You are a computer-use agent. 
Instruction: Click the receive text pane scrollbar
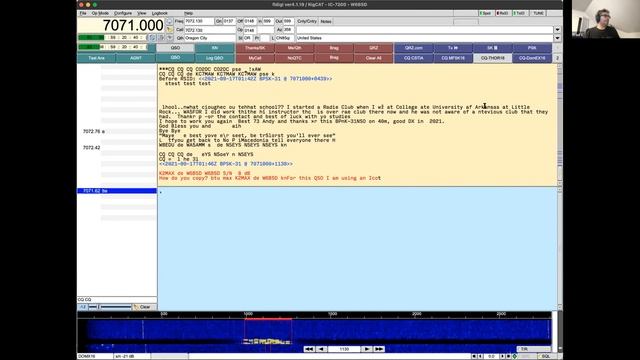[559, 125]
